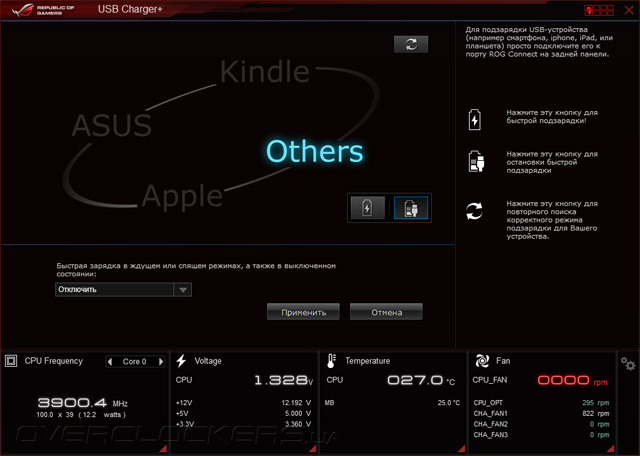Open monitor settings gear icon
Viewport: 640px width, 456px height.
pos(628,363)
